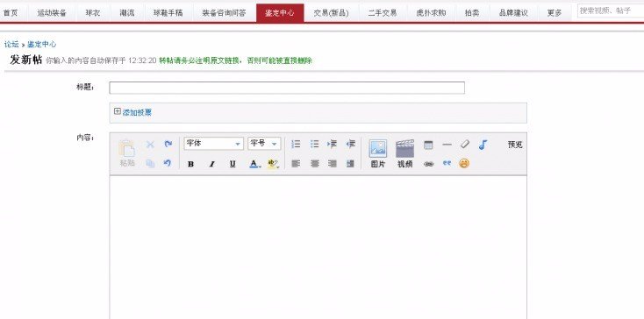The height and width of the screenshot is (319, 644).
Task: Decrease paragraph indent
Action: click(350, 144)
